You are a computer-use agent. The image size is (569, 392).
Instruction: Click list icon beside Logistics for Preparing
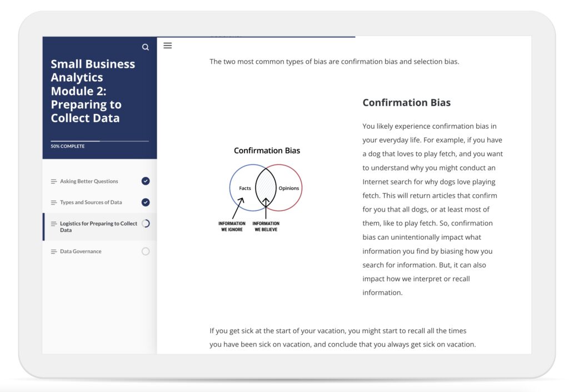click(54, 224)
